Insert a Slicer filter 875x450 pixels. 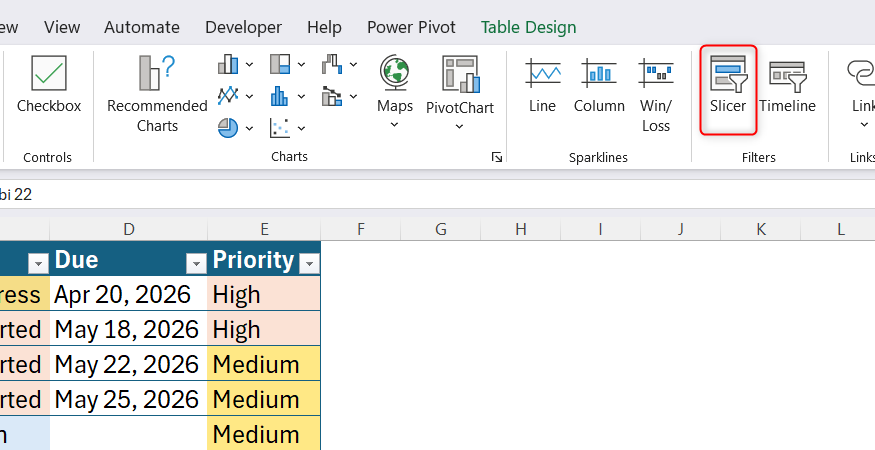(728, 89)
